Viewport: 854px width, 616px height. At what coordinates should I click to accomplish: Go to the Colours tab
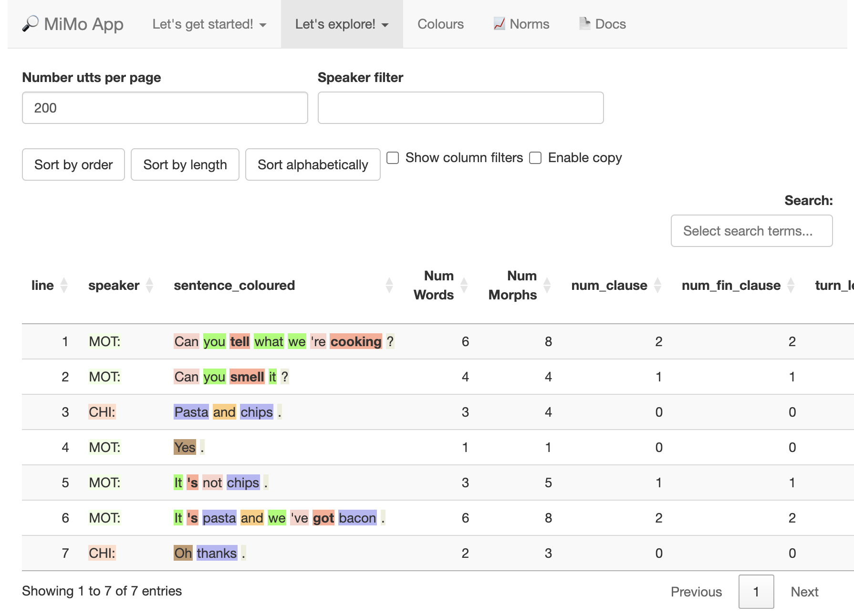[x=440, y=24]
